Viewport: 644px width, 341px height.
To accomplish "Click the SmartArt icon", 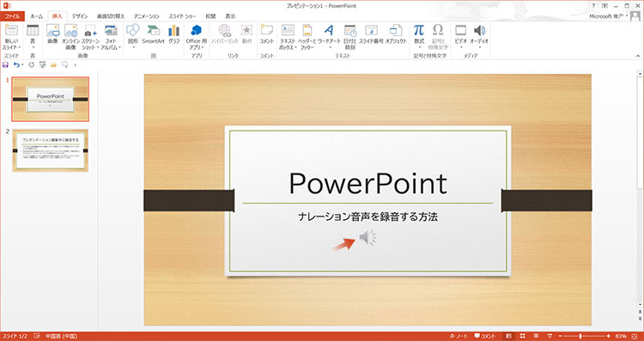I will pos(153,33).
